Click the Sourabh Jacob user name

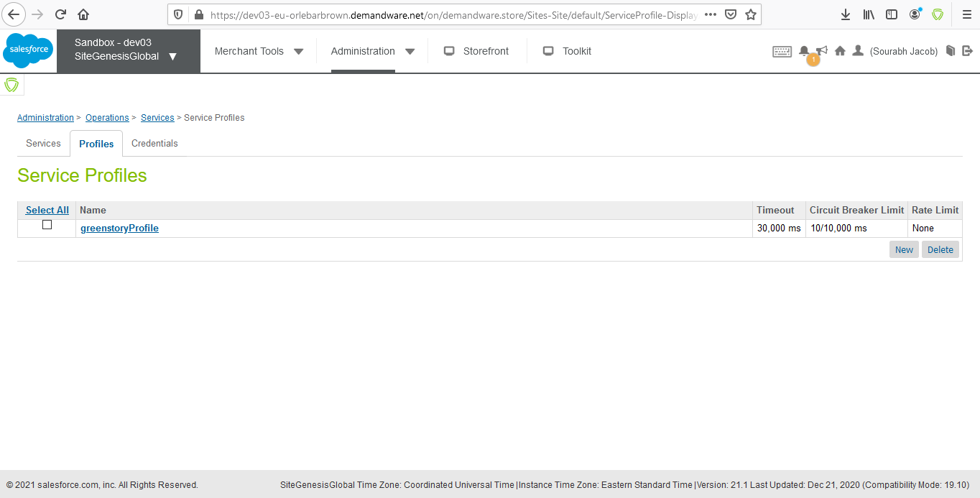[904, 51]
